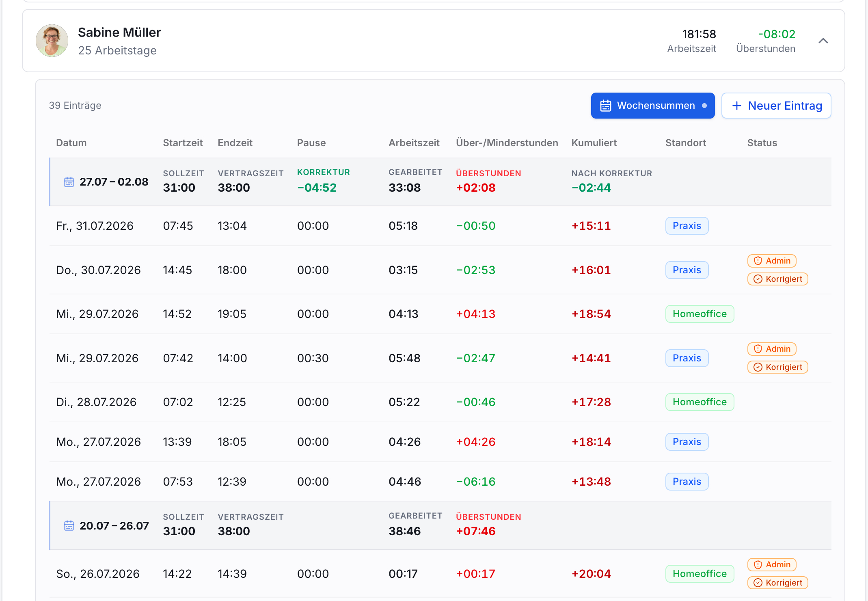Click the 39 Einträge label
This screenshot has height=601, width=868.
coord(75,106)
